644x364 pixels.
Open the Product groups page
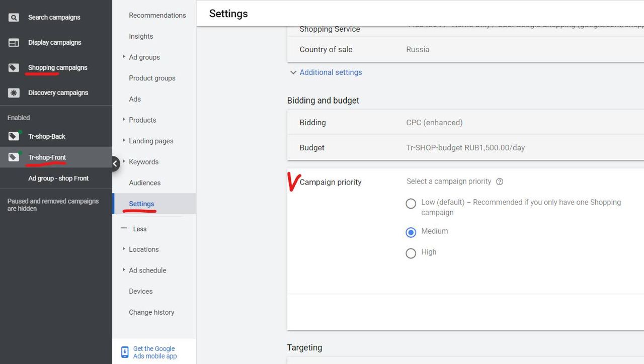[152, 78]
